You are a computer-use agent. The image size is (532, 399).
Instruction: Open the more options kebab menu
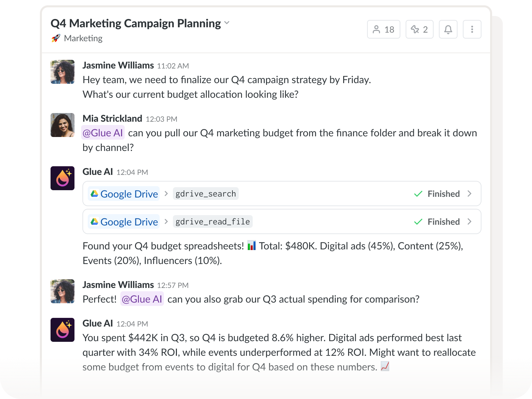click(x=472, y=30)
